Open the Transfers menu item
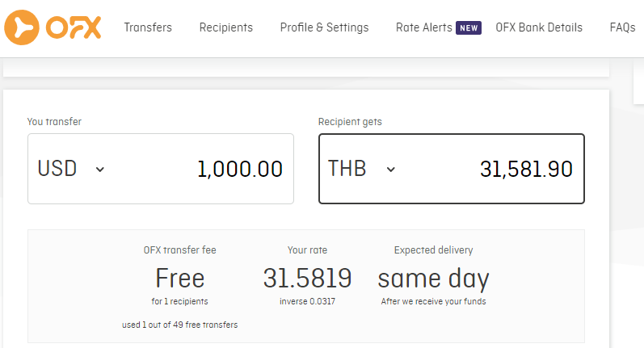The image size is (644, 348). 148,27
